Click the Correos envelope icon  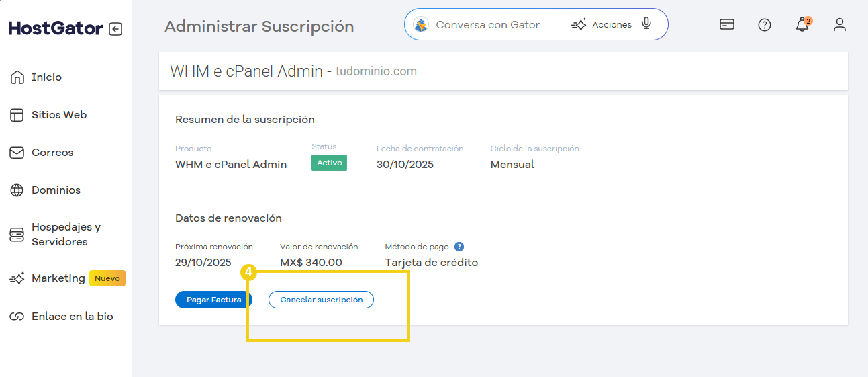[17, 153]
